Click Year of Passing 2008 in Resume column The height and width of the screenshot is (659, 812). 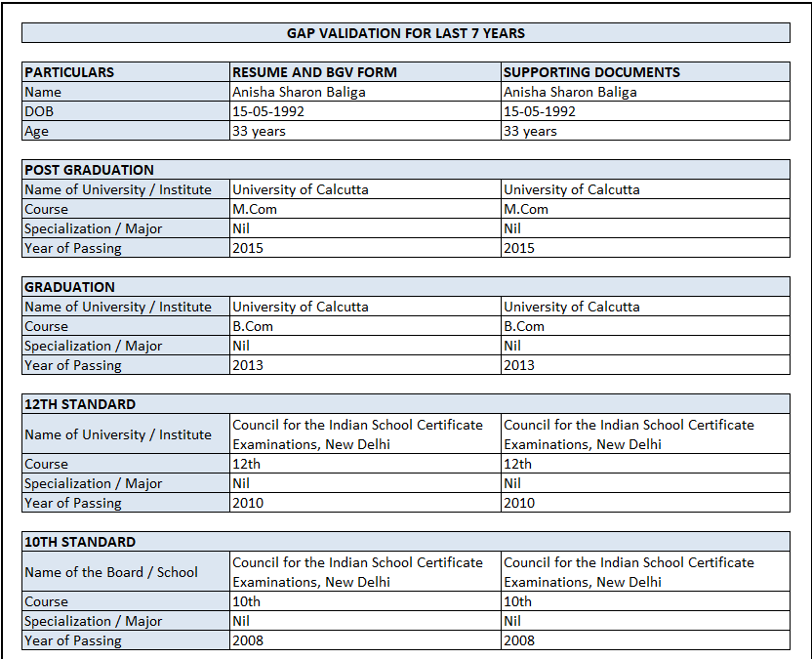pyautogui.click(x=365, y=640)
